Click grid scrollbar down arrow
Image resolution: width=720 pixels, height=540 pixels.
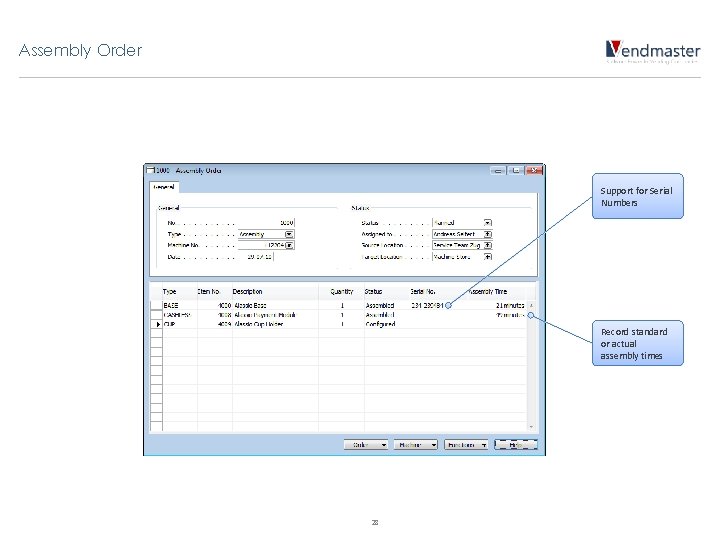click(531, 427)
